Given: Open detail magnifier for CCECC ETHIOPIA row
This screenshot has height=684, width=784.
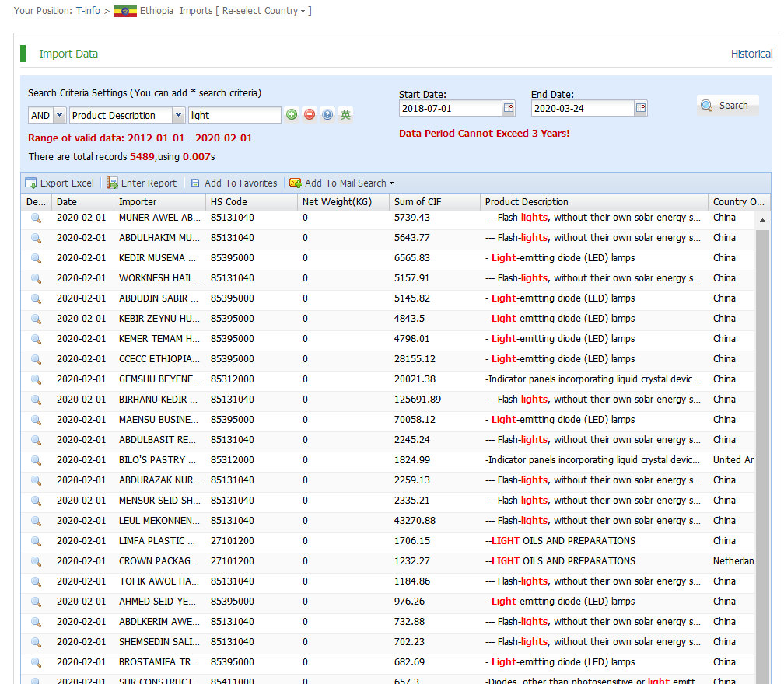Looking at the screenshot, I should (36, 359).
